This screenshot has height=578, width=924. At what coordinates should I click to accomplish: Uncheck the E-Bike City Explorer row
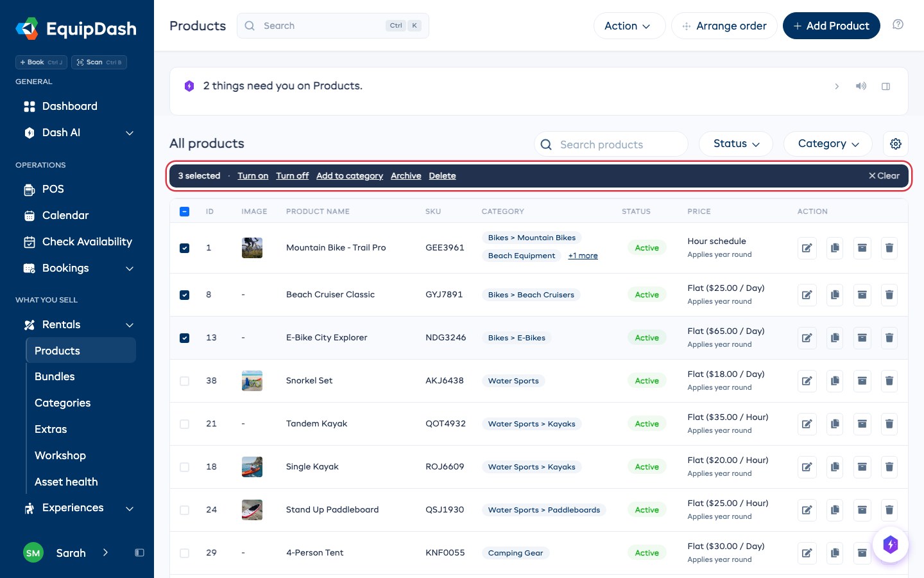[x=185, y=338]
